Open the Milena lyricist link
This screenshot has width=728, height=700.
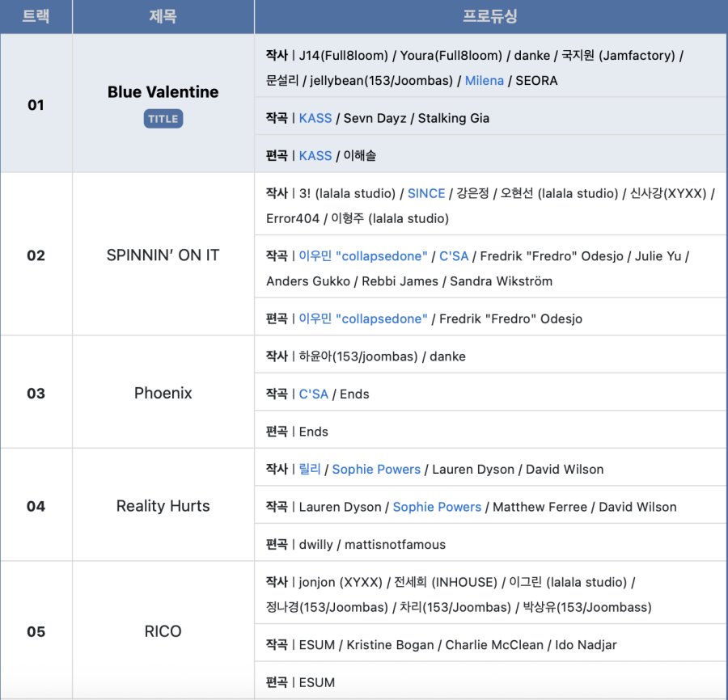[x=484, y=80]
